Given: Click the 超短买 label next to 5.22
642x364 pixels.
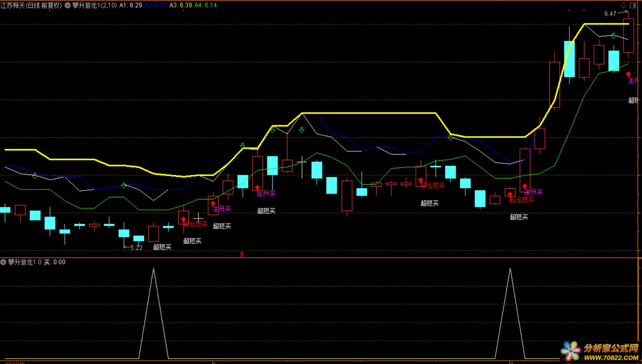Looking at the screenshot, I should (162, 247).
